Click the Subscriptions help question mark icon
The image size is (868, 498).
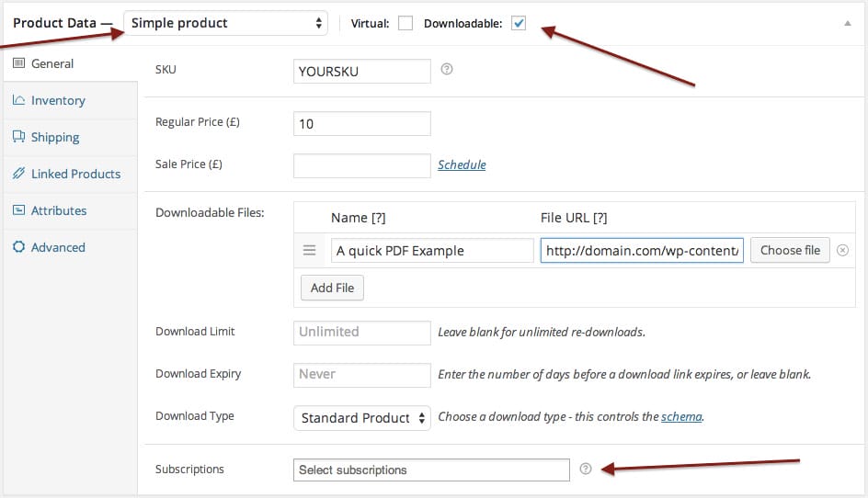[x=587, y=470]
